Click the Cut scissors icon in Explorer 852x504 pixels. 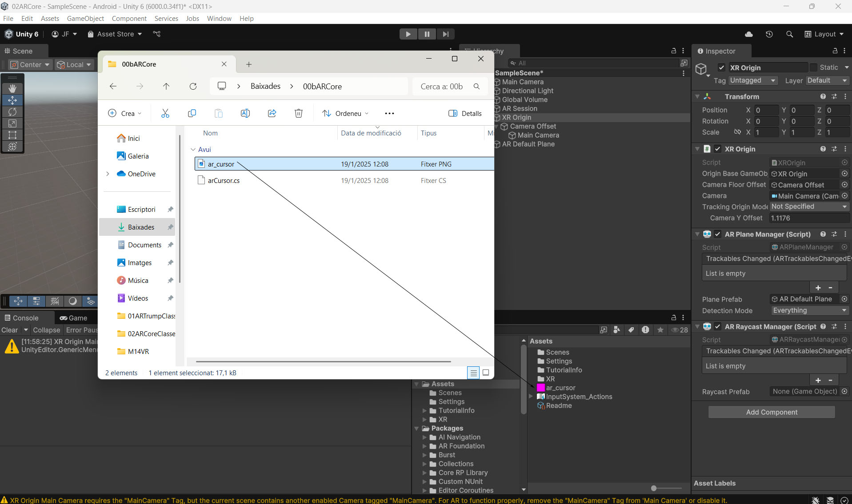[165, 113]
